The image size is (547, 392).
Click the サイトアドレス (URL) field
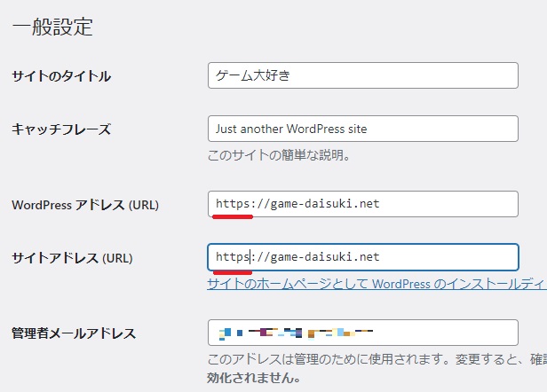[363, 257]
